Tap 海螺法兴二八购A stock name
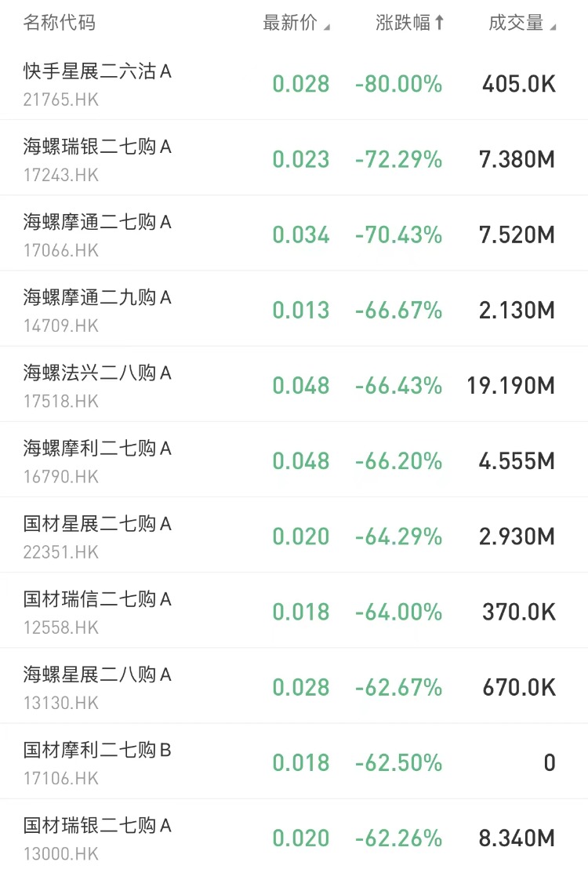This screenshot has height=869, width=588. 97,373
